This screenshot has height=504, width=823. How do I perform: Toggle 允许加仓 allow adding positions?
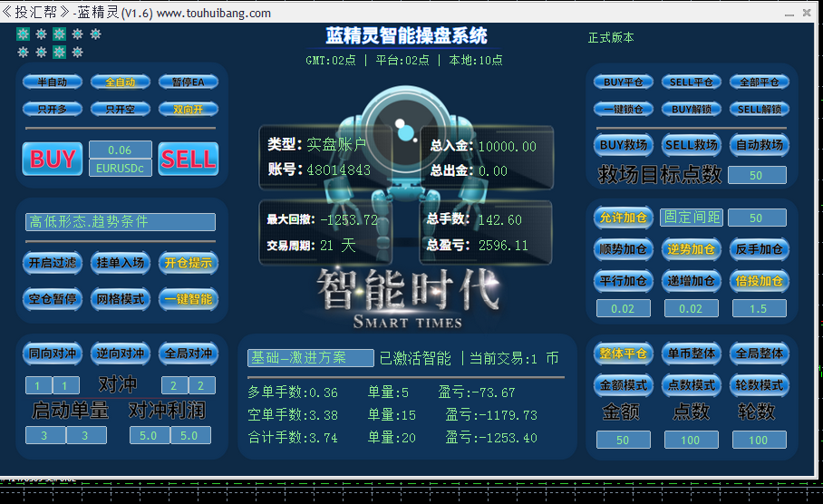[623, 218]
